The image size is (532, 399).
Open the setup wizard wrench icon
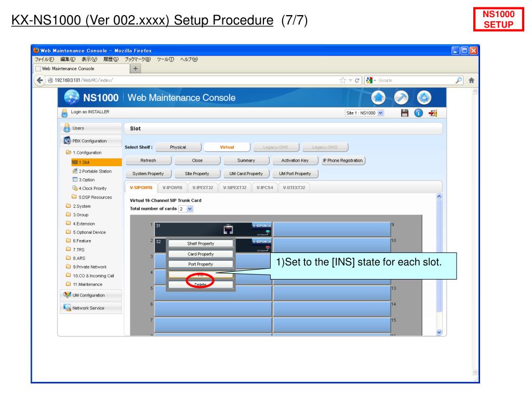tap(401, 98)
